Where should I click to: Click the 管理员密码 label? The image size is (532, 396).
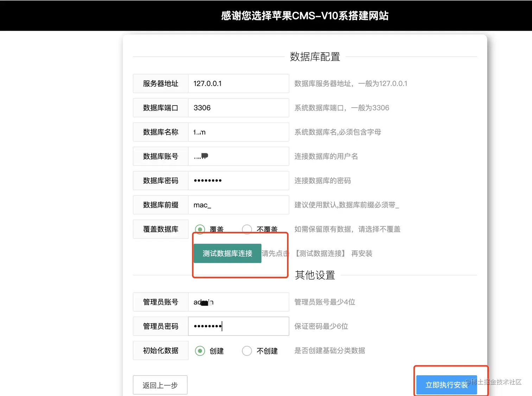[x=161, y=326]
